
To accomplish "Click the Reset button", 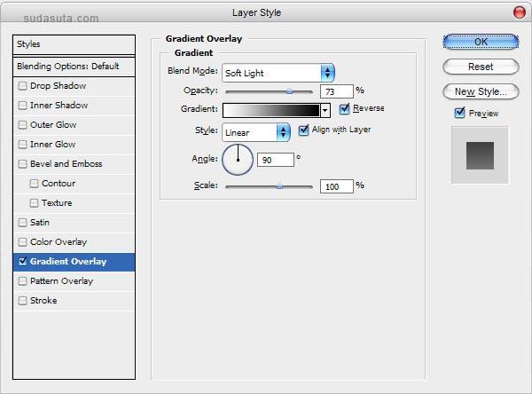I will (x=481, y=67).
